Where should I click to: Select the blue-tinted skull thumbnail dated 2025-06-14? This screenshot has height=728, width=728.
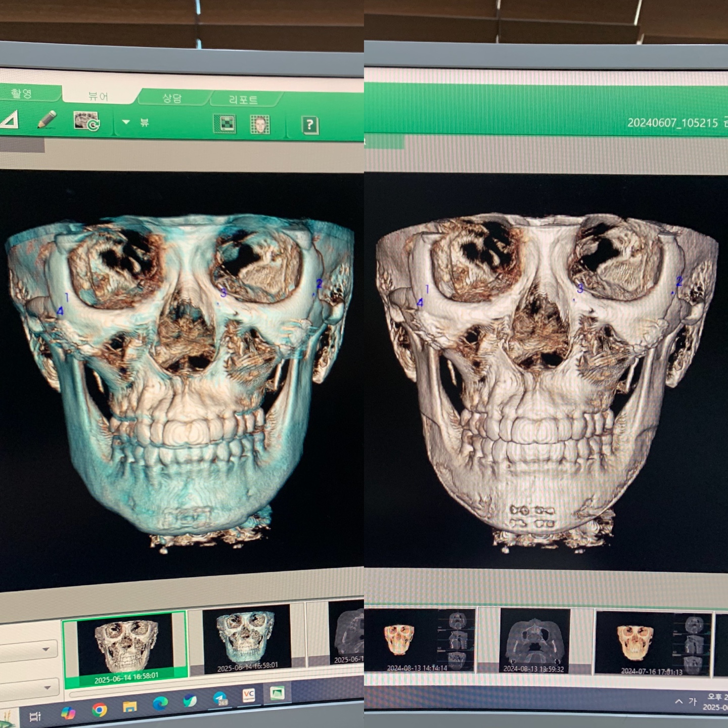[x=246, y=639]
